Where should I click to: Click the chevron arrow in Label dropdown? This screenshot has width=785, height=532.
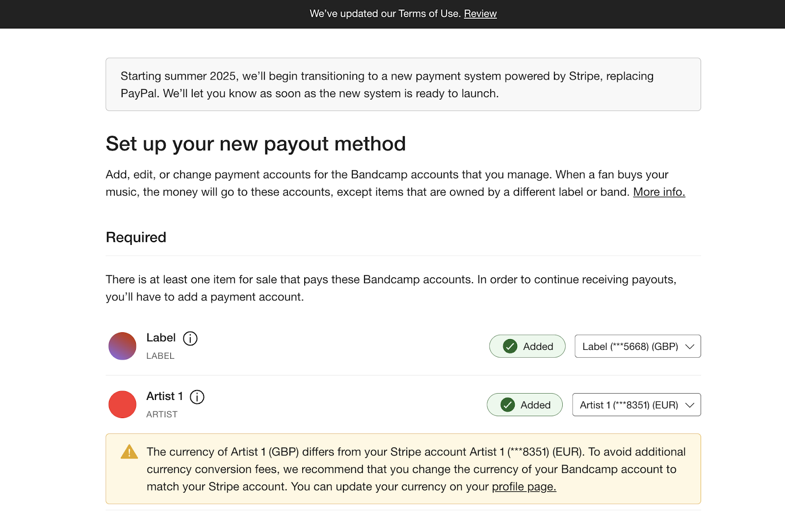pos(690,346)
